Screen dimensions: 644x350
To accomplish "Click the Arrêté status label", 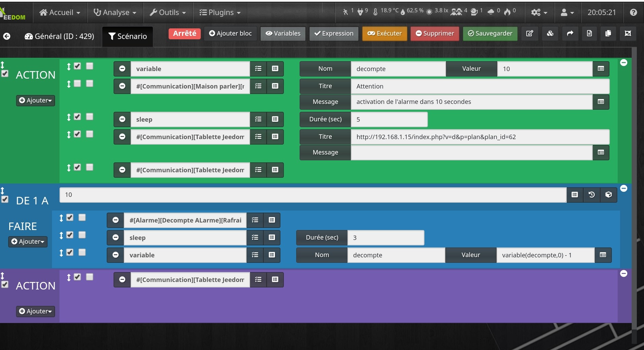I will click(x=185, y=33).
